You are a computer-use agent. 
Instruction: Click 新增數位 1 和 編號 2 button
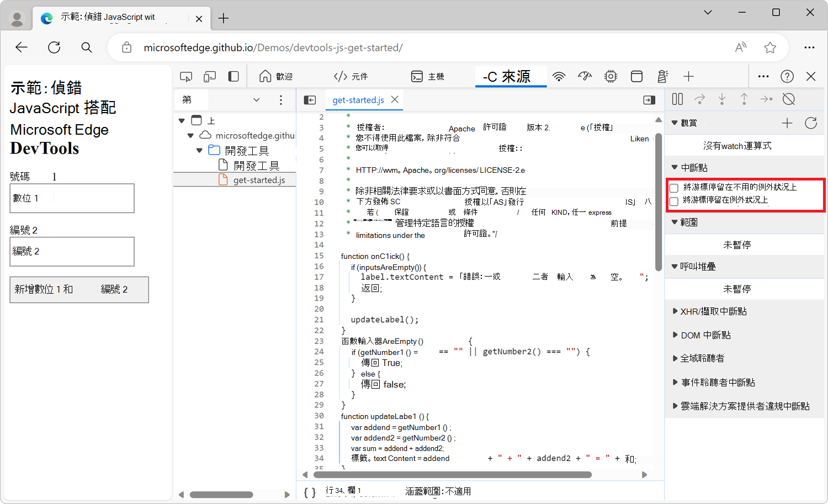79,289
